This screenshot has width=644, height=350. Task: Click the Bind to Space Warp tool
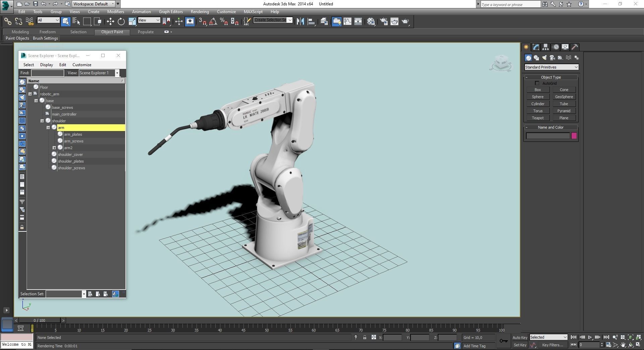30,21
